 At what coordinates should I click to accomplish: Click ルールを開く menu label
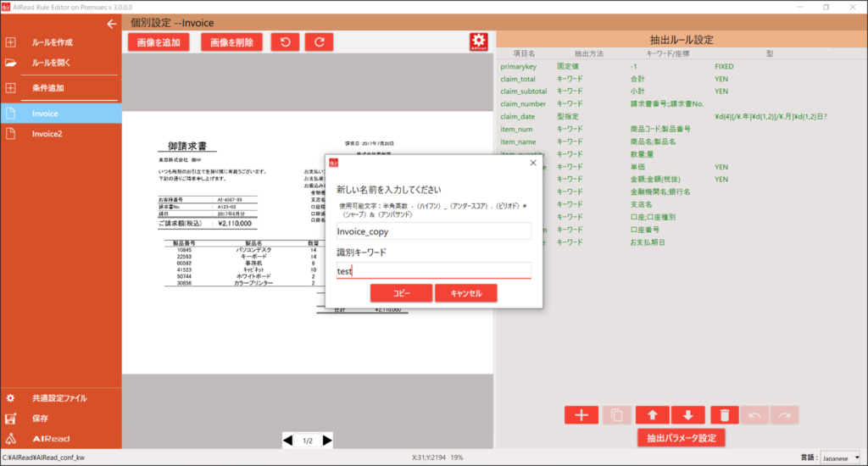52,63
